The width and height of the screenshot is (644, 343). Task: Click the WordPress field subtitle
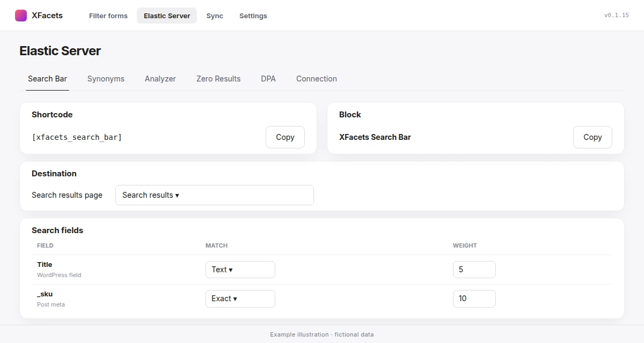tap(59, 275)
